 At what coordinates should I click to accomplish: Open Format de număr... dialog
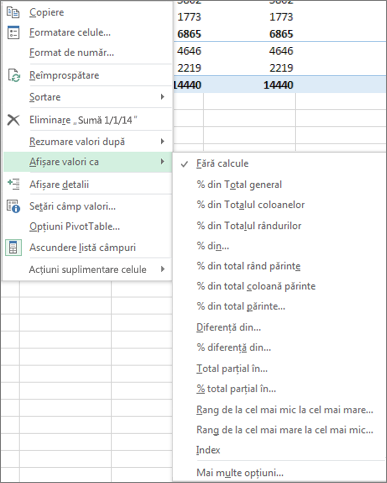click(72, 53)
